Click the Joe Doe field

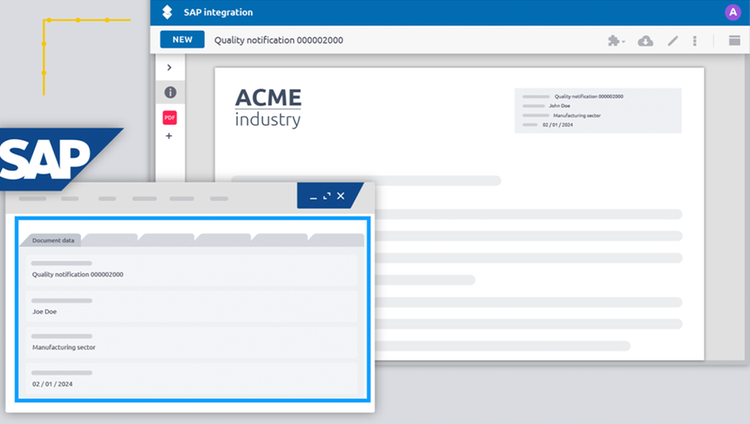point(191,307)
